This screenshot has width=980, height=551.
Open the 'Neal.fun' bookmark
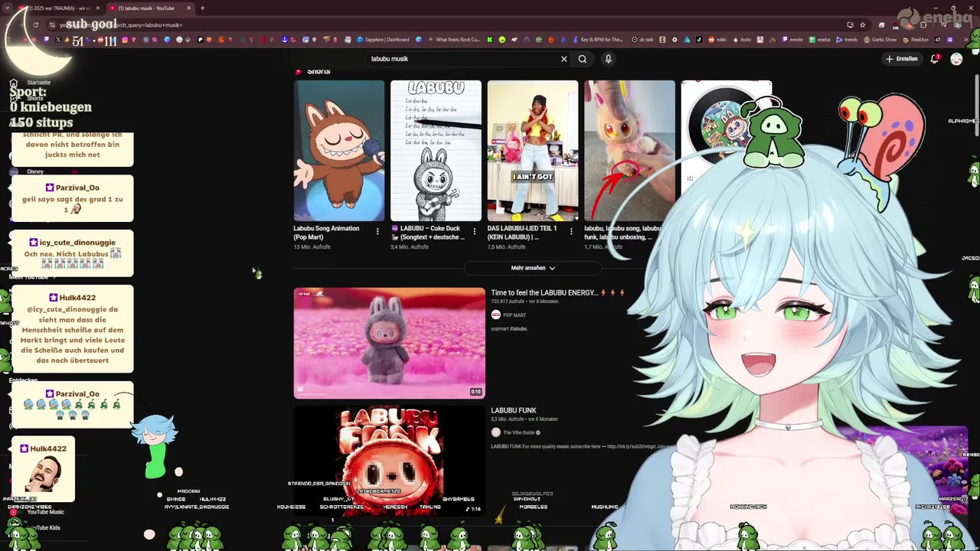tap(916, 40)
